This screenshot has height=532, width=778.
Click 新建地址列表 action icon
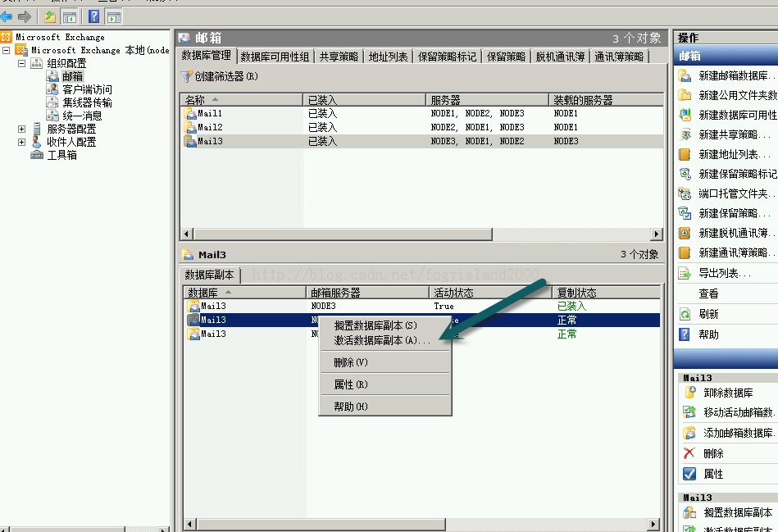(685, 154)
